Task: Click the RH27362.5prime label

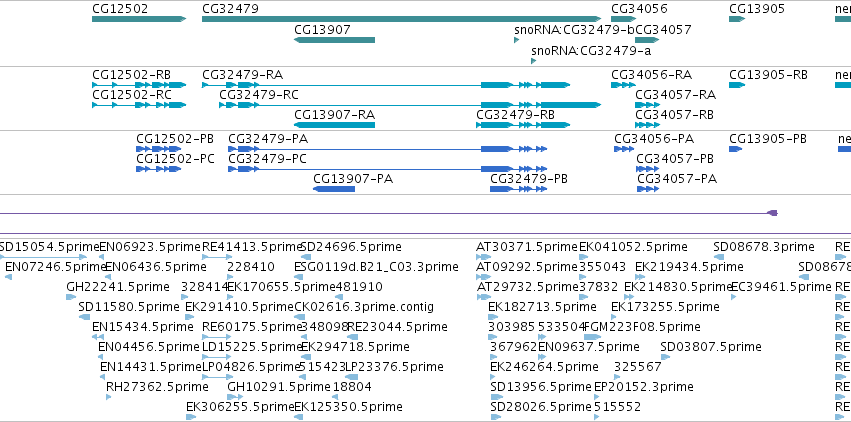Action: [157, 387]
